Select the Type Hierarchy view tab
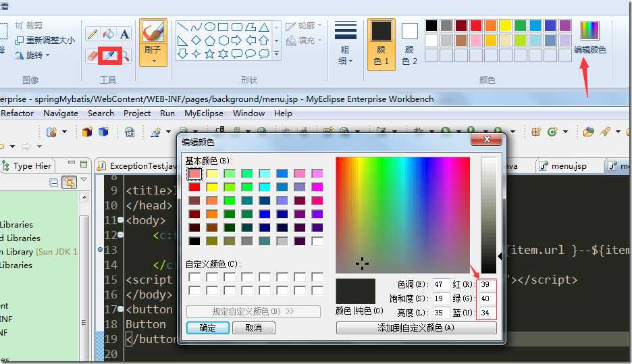 click(x=28, y=165)
